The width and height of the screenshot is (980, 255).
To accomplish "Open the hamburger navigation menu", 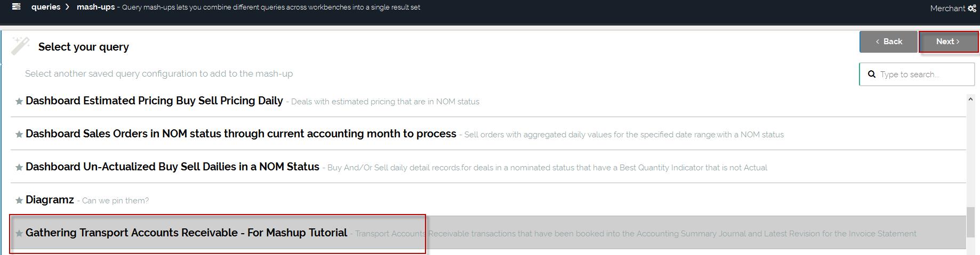I will (17, 7).
